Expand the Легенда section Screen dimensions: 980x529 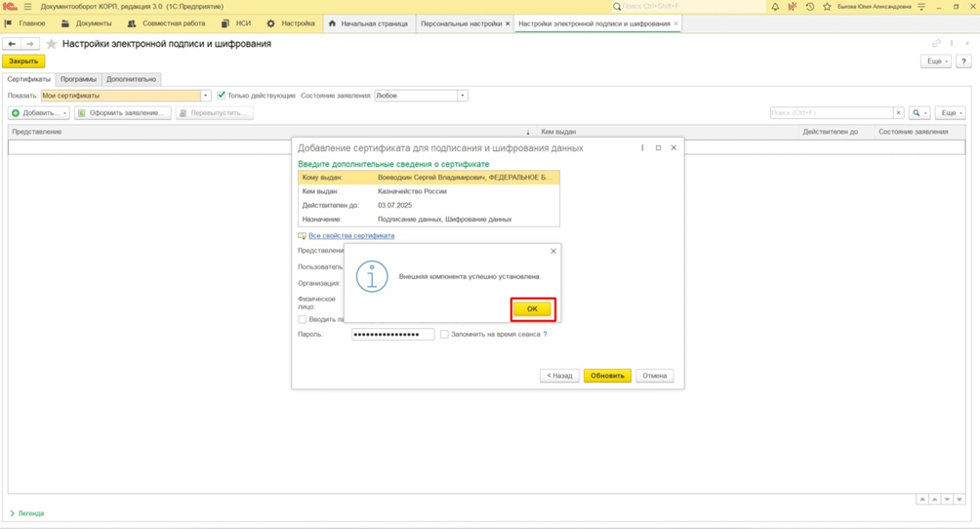pos(27,513)
